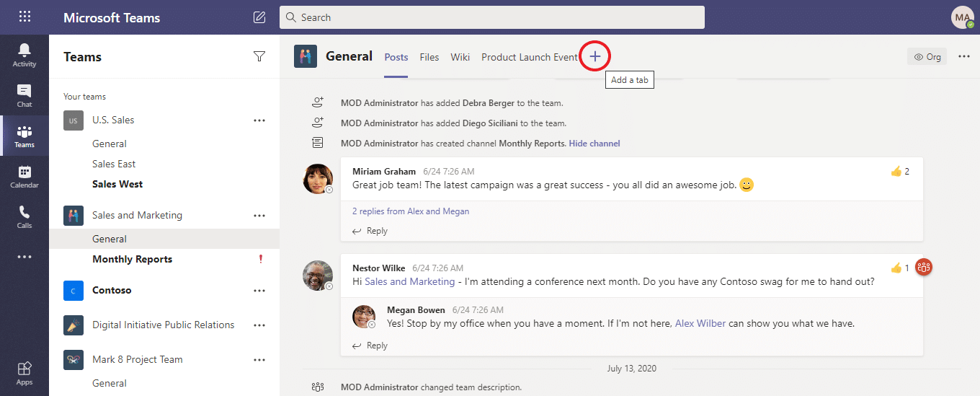Click the app launcher waffle icon
This screenshot has width=980, height=396.
[x=24, y=17]
